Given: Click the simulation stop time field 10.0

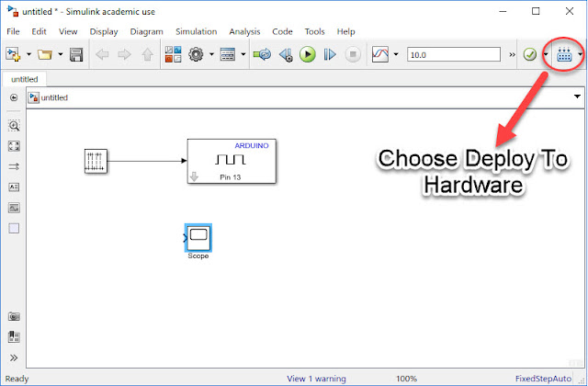Looking at the screenshot, I should coord(454,55).
